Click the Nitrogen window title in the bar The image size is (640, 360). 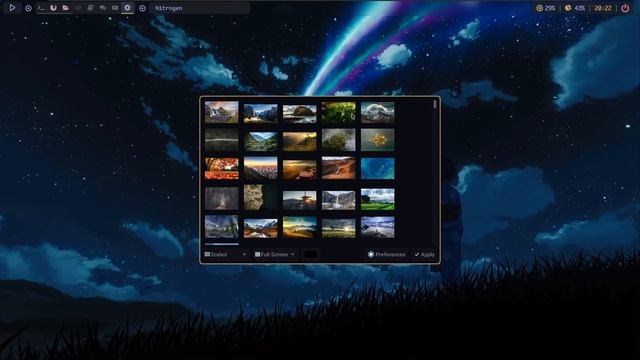[x=169, y=8]
